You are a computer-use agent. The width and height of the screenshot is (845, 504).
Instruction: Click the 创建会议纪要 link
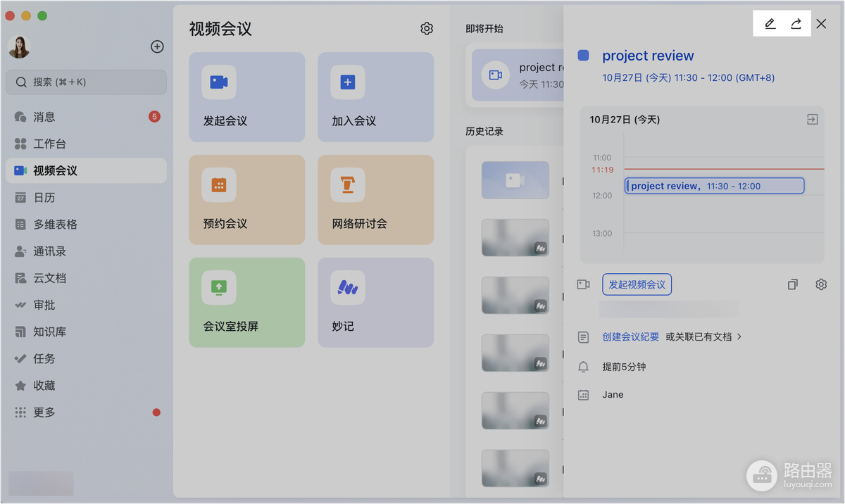(x=631, y=337)
